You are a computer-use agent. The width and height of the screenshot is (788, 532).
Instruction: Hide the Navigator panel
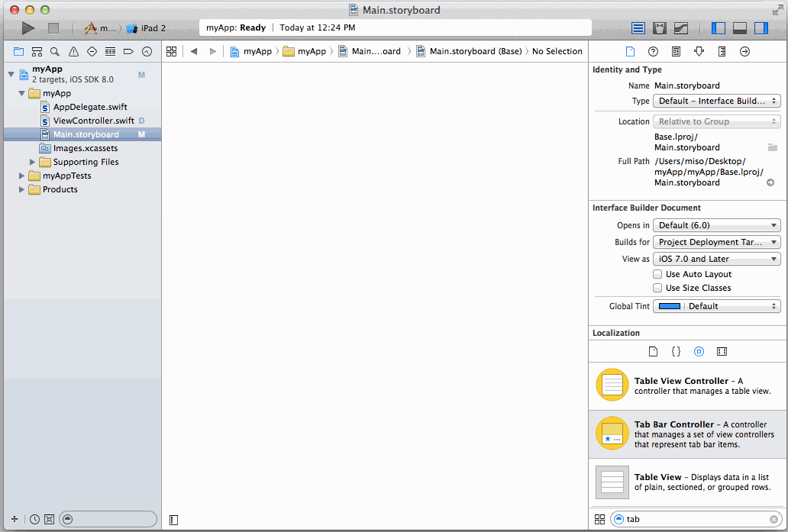pyautogui.click(x=719, y=28)
